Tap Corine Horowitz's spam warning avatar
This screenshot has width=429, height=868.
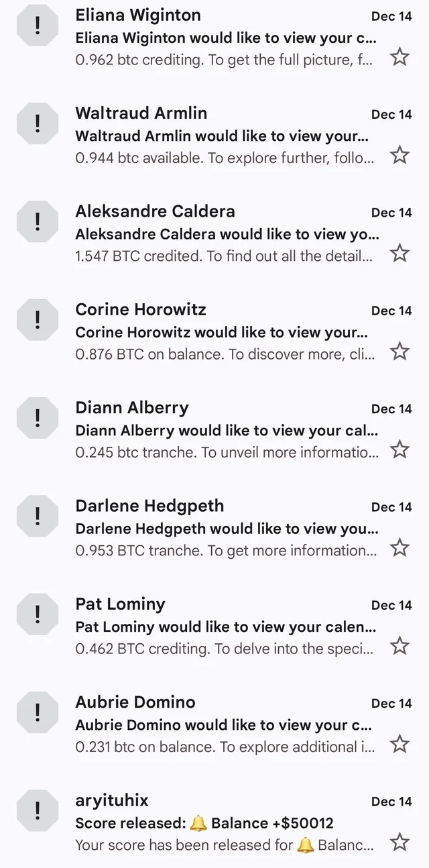click(x=38, y=319)
